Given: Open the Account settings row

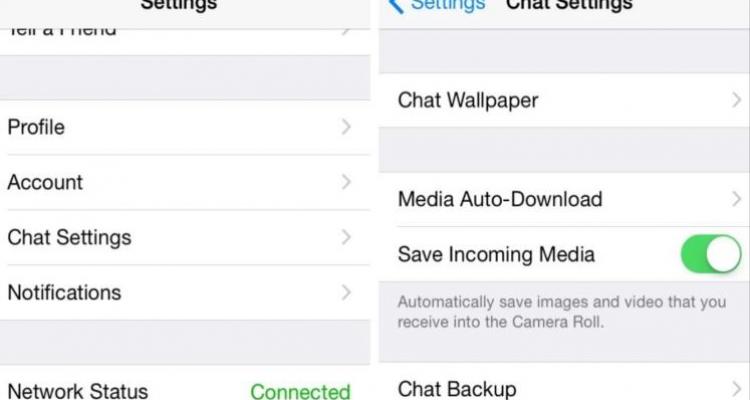Looking at the screenshot, I should click(185, 182).
